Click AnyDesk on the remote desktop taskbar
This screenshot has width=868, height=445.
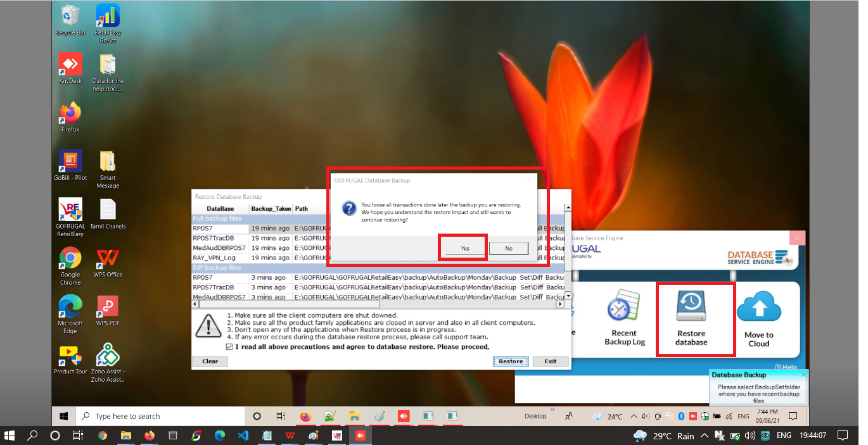(x=403, y=416)
